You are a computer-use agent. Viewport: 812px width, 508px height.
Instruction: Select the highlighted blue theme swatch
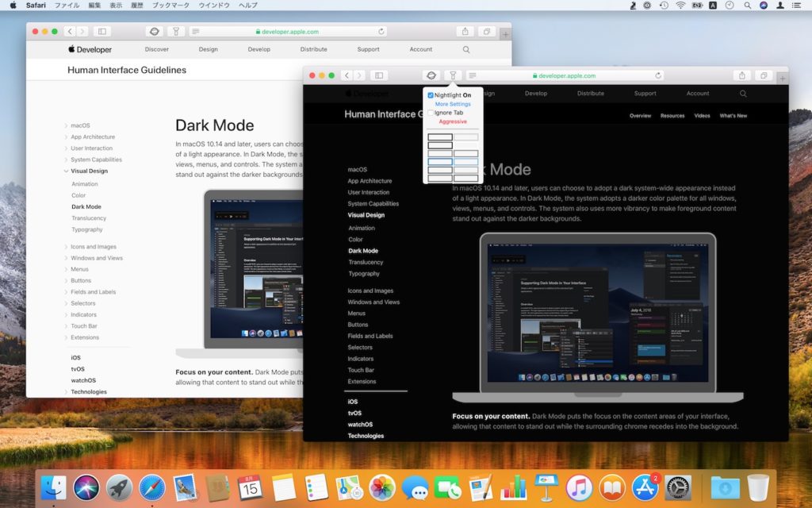coord(439,162)
